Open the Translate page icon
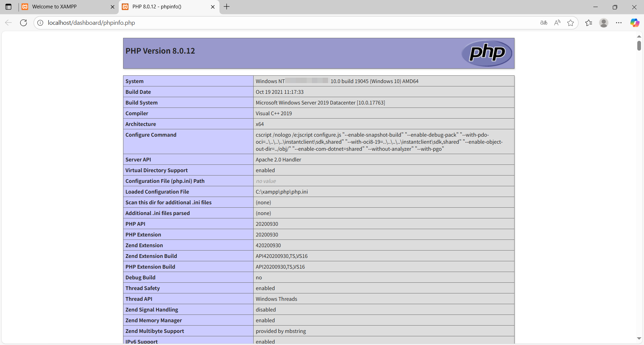This screenshot has height=345, width=644. pos(544,23)
